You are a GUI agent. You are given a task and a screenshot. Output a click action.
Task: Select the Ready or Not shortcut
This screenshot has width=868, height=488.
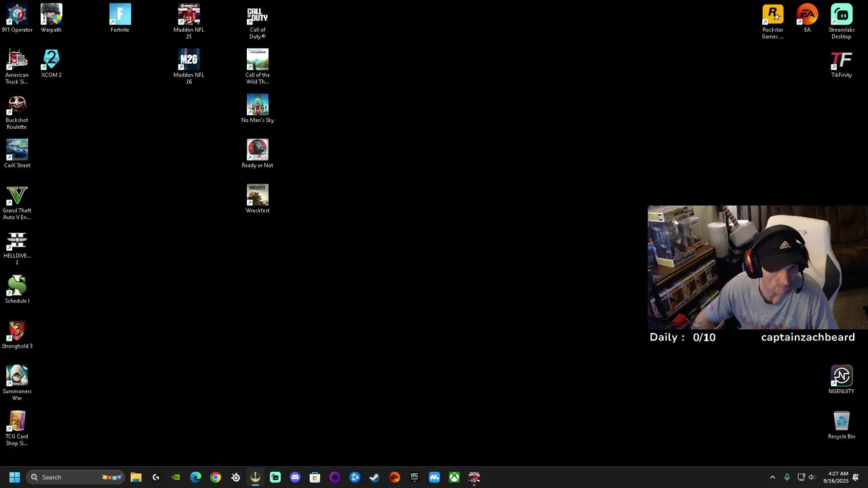coord(258,154)
